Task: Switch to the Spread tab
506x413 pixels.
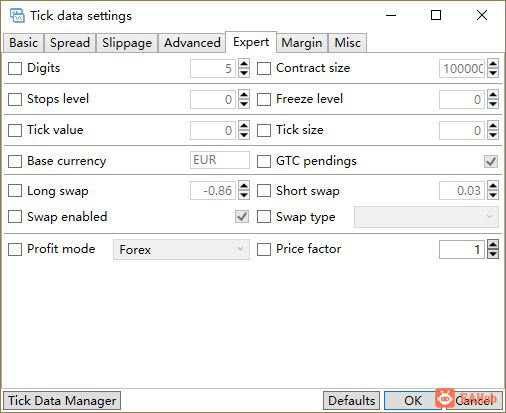Action: tap(70, 43)
